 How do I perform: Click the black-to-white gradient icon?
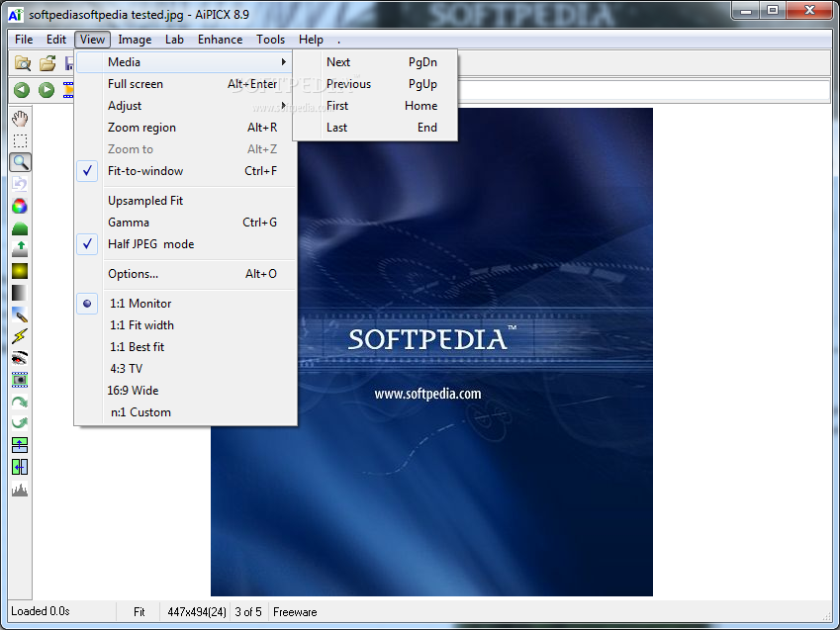click(20, 293)
